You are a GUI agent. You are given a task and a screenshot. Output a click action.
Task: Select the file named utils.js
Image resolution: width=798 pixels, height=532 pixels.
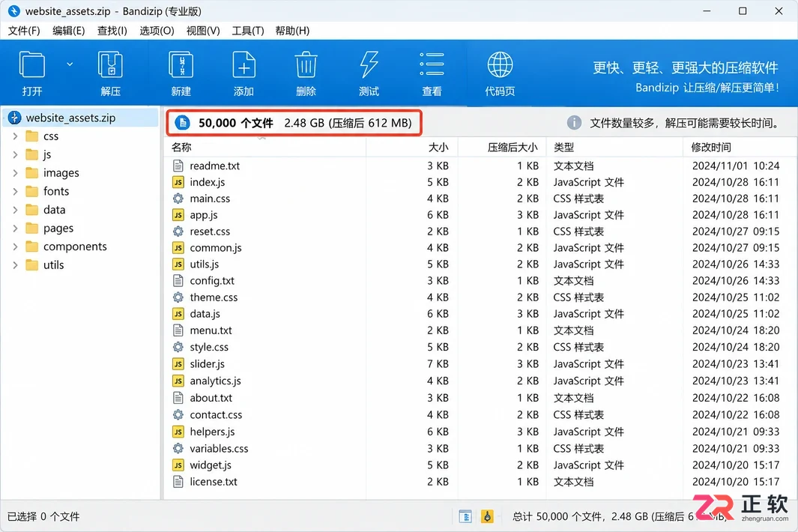204,265
